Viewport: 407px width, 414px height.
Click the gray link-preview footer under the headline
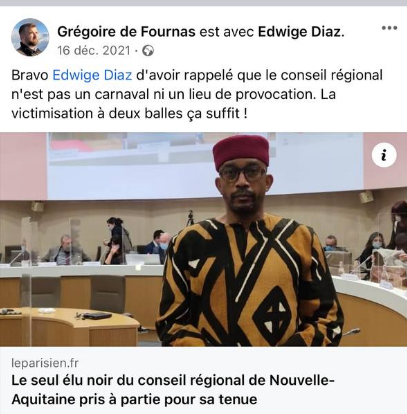click(203, 380)
